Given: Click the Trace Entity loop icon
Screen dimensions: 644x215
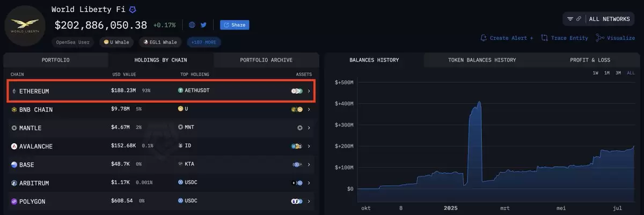Looking at the screenshot, I should coord(544,38).
